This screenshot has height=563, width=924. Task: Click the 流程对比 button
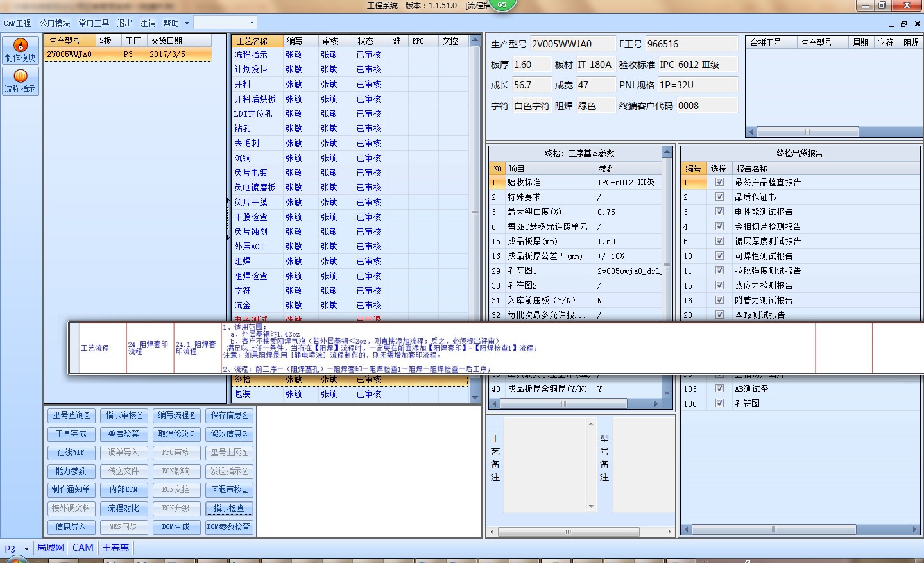[x=124, y=508]
